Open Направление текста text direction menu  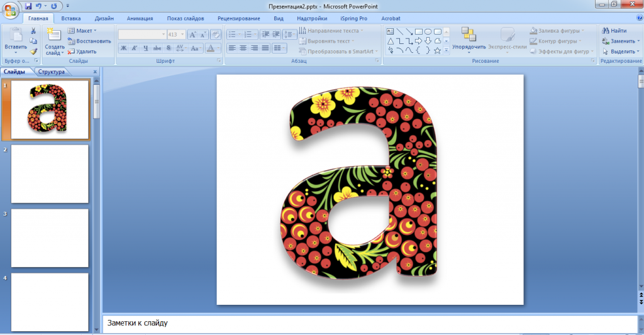click(331, 31)
